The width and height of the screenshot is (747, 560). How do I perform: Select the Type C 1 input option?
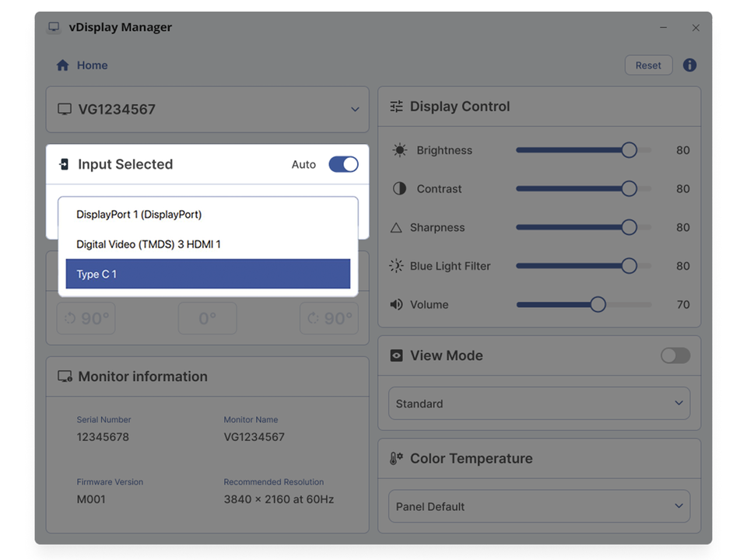point(208,274)
